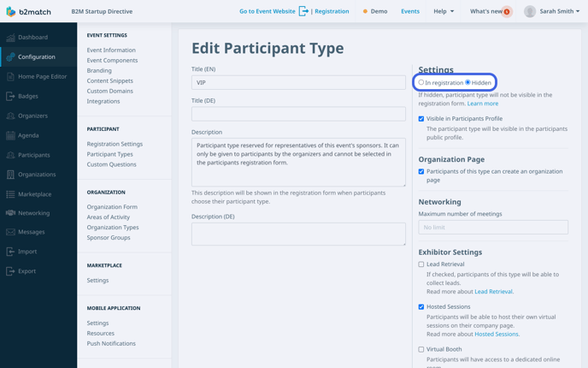
Task: Open Organization Form settings
Action: click(x=112, y=206)
